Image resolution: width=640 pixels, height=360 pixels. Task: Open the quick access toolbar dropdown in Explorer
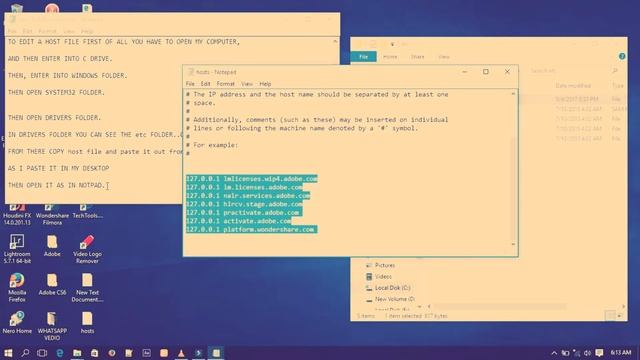tap(392, 44)
